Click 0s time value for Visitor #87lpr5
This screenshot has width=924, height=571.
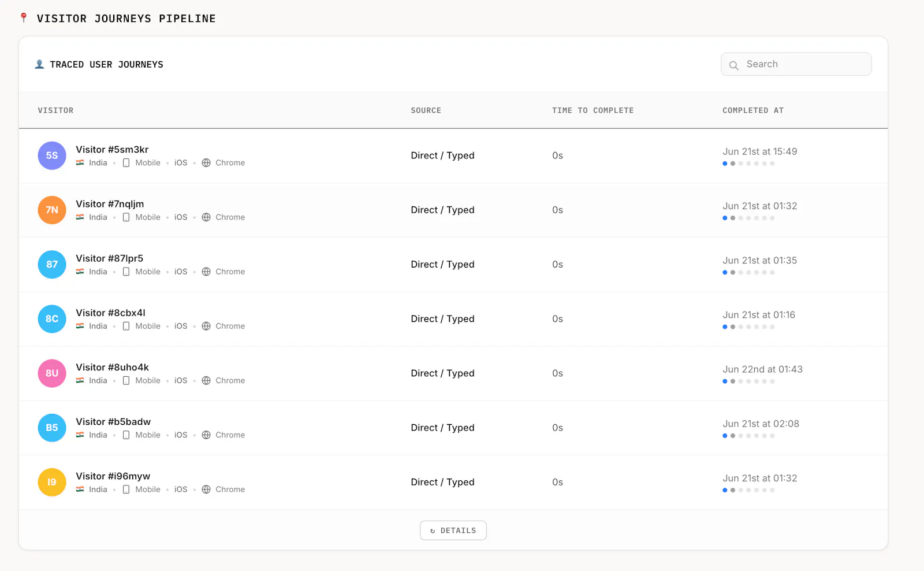557,264
